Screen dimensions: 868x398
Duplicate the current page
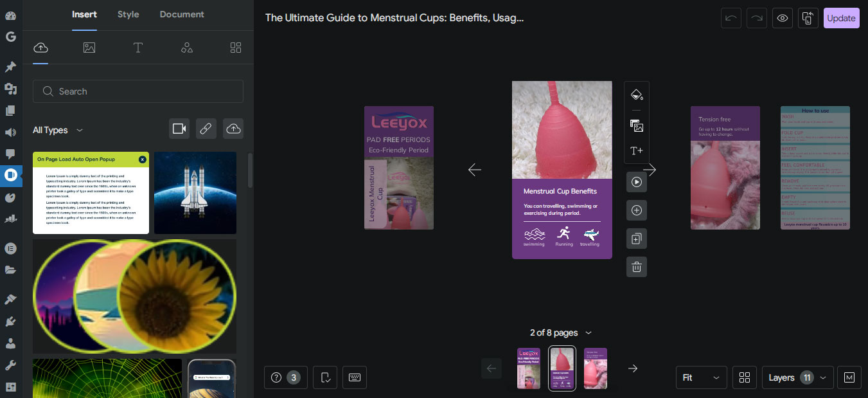(x=637, y=239)
